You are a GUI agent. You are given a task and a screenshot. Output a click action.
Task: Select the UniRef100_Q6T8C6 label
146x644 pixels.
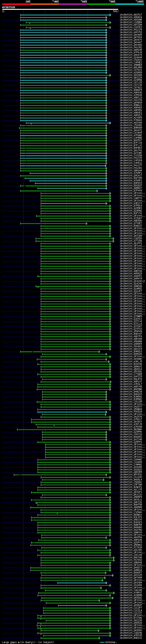point(131,37)
